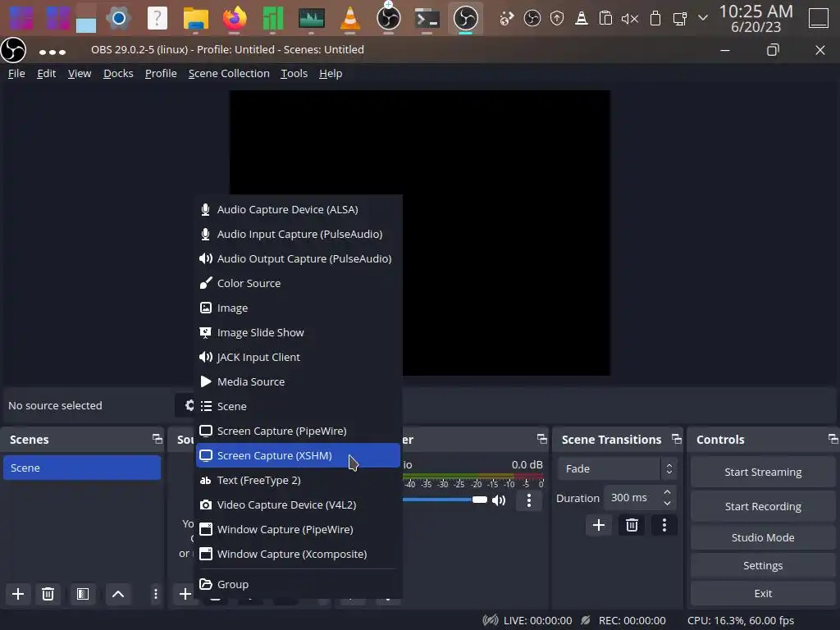The height and width of the screenshot is (630, 840).
Task: Select Image source from list
Action: (x=298, y=308)
